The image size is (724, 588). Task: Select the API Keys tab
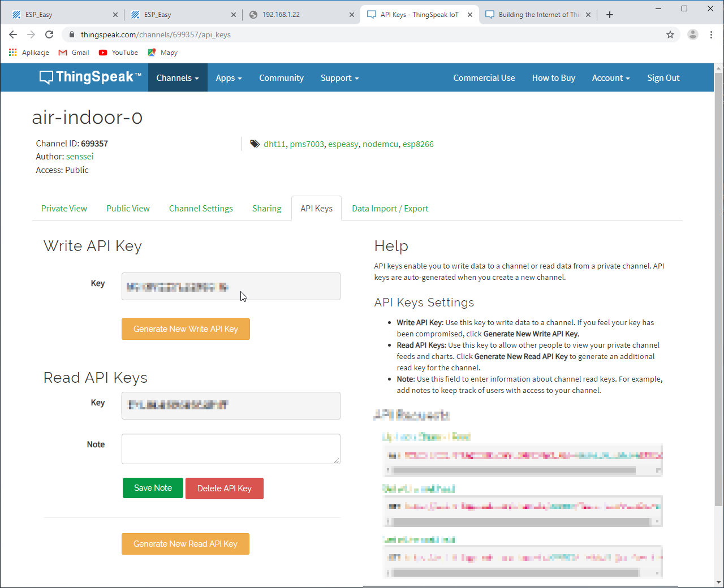[x=316, y=209]
